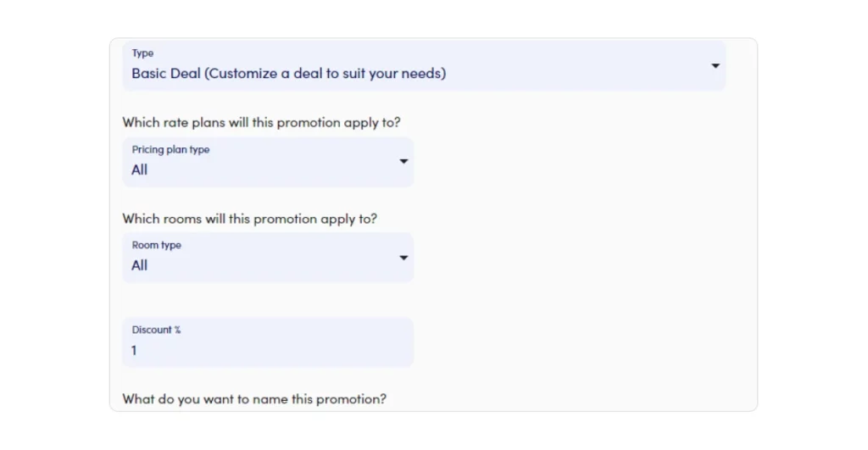
Task: Click the "Pricing plan type" field label
Action: pyautogui.click(x=170, y=150)
